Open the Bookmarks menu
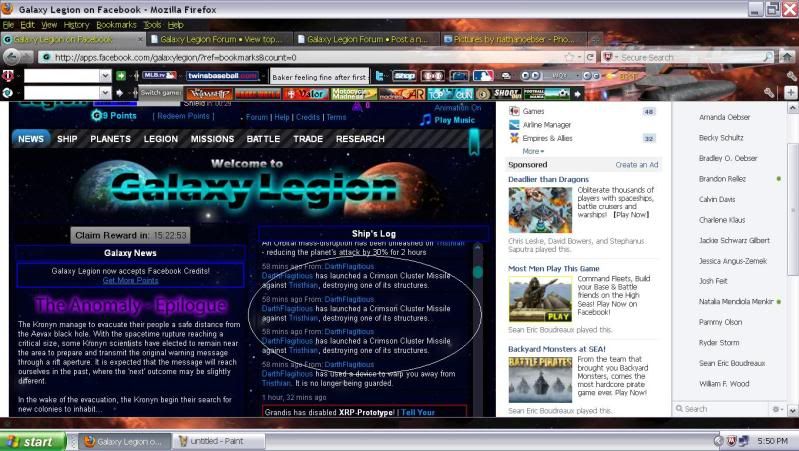This screenshot has width=799, height=451. 116,24
